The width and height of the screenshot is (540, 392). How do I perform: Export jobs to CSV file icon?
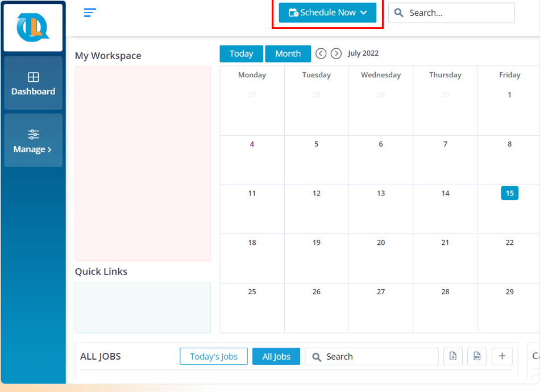click(x=477, y=356)
